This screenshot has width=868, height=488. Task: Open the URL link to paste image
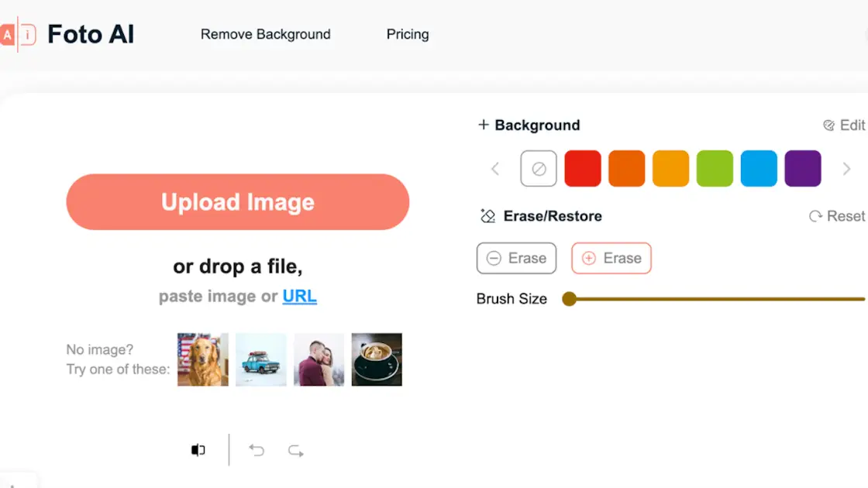click(299, 296)
